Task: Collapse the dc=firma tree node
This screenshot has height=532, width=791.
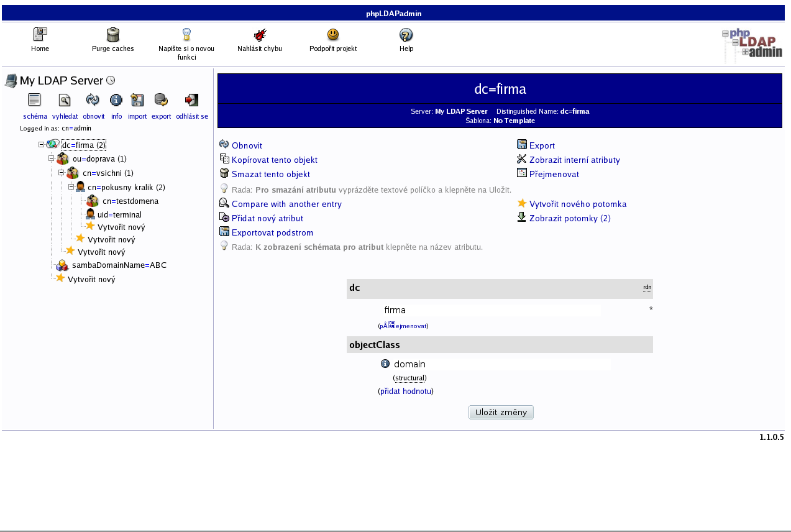Action: tap(42, 144)
